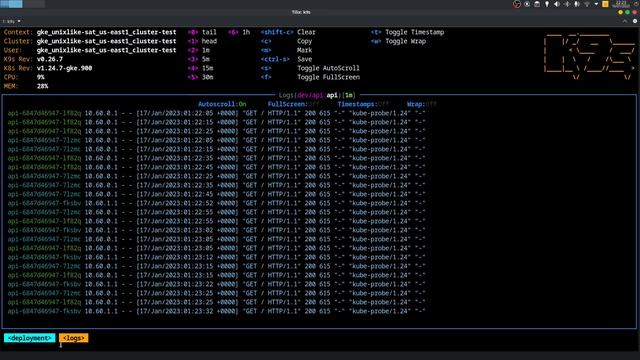Click the User value text
The width and height of the screenshot is (640, 360).
point(107,50)
